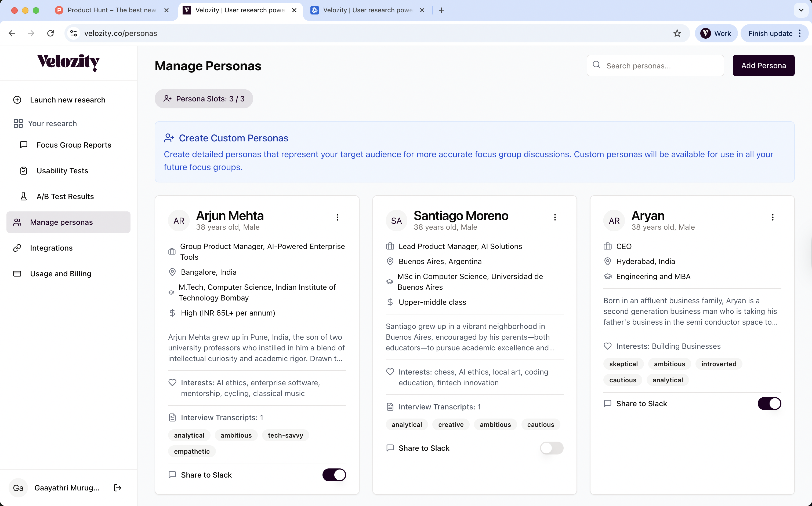Open the options menu on Arjun Mehta card

tap(337, 217)
